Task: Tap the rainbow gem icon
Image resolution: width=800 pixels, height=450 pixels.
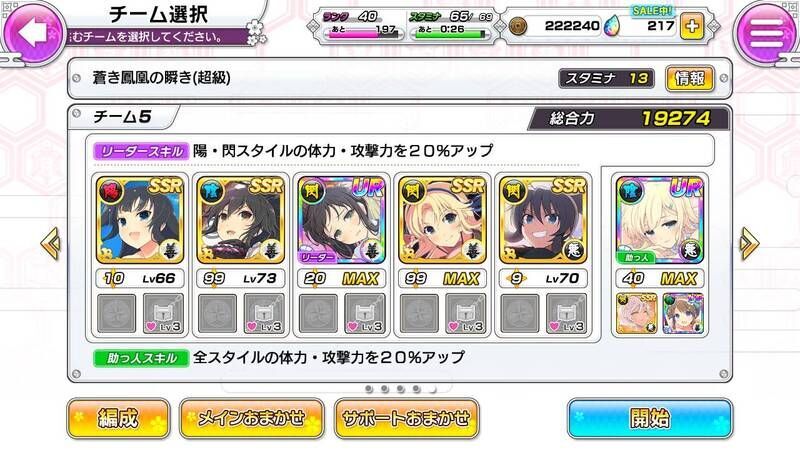Action: pyautogui.click(x=611, y=26)
